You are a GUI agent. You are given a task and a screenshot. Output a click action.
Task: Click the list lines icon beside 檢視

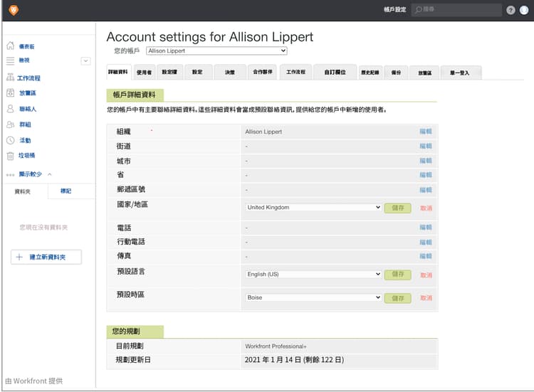[x=11, y=60]
